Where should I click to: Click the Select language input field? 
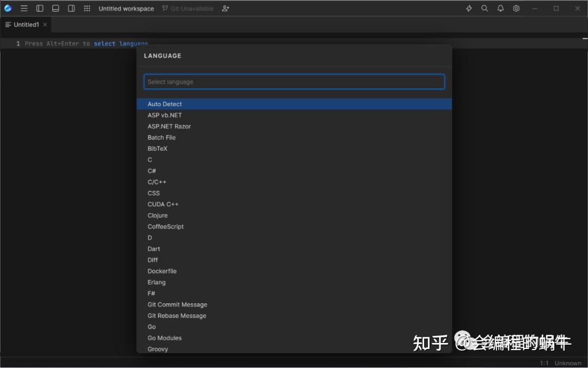click(x=294, y=81)
